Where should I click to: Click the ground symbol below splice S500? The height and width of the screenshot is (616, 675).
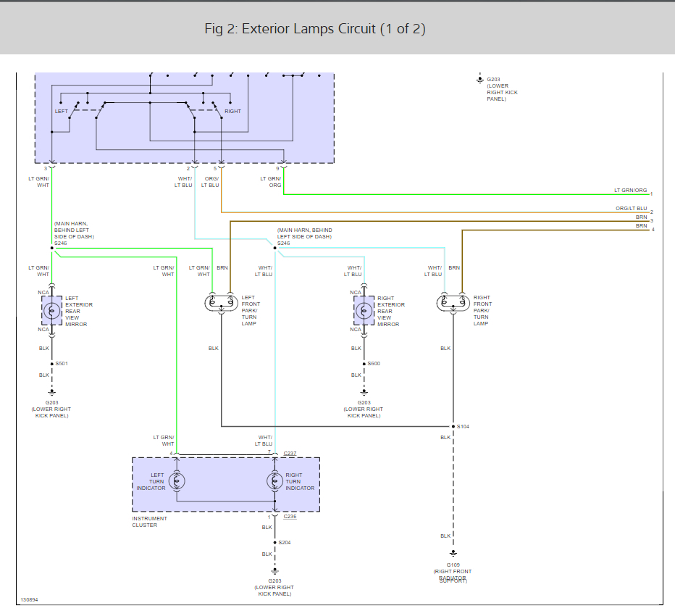click(x=364, y=391)
